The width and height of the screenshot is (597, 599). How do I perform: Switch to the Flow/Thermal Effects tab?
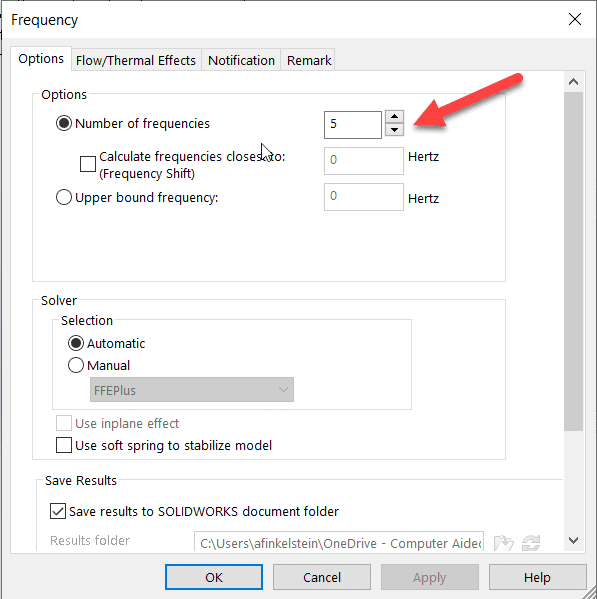136,60
